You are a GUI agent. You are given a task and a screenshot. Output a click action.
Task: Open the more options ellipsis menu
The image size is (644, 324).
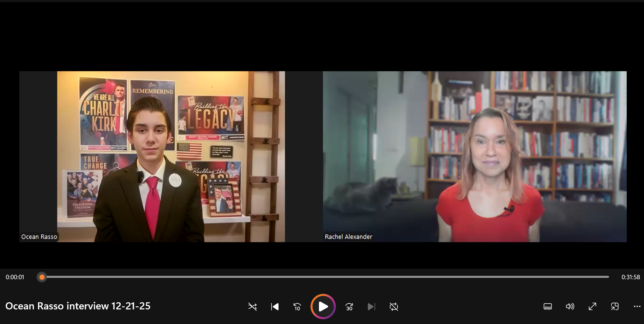637,307
